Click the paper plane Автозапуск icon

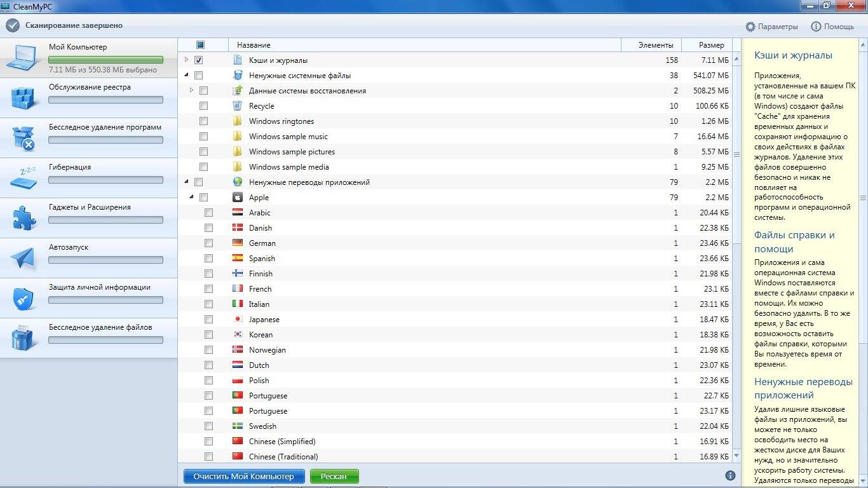click(x=24, y=258)
